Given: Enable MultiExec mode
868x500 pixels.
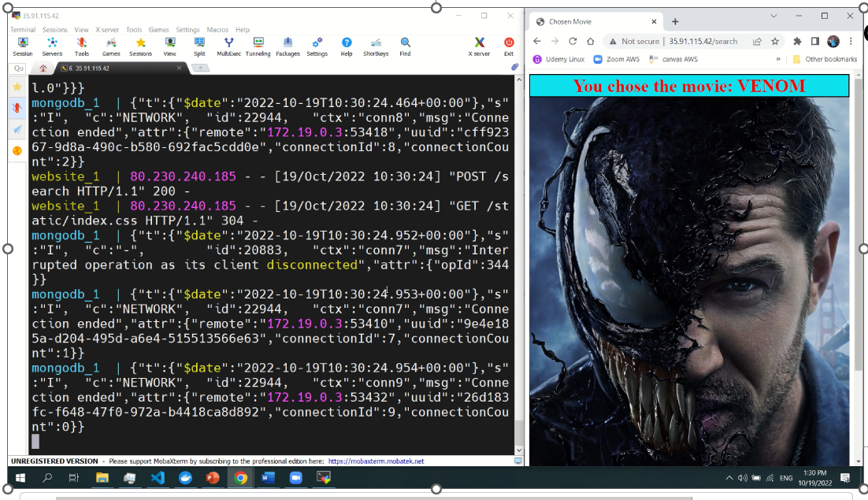Looking at the screenshot, I should pos(228,43).
